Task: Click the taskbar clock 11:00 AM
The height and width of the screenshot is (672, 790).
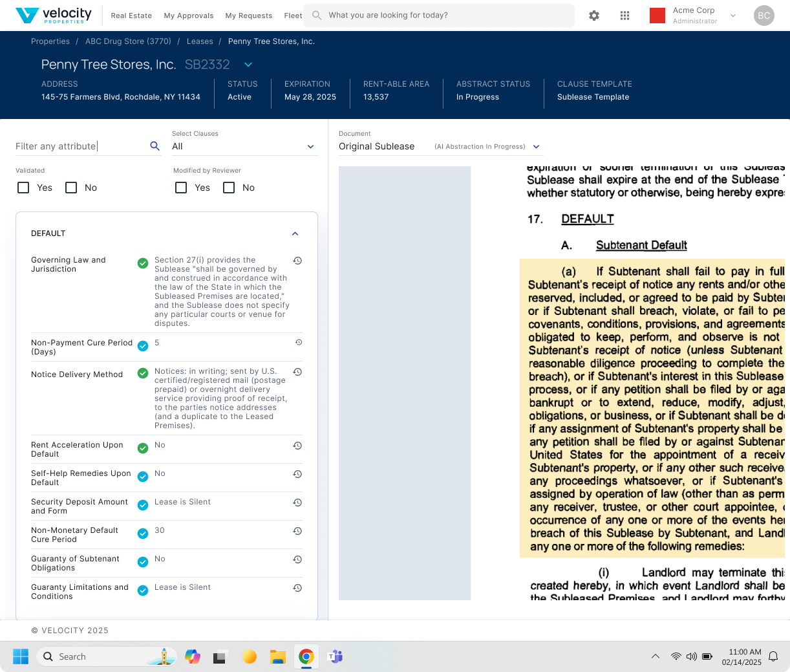Action: [x=745, y=652]
